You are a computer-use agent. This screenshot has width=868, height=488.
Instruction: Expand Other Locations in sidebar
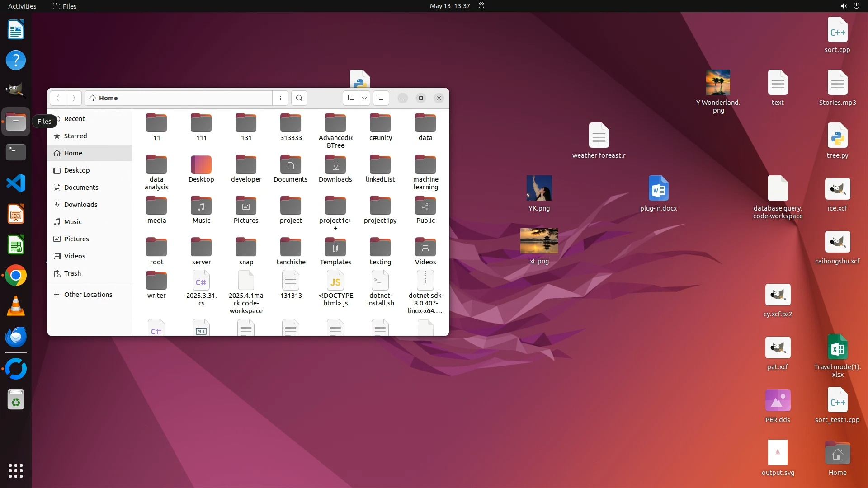coord(88,295)
